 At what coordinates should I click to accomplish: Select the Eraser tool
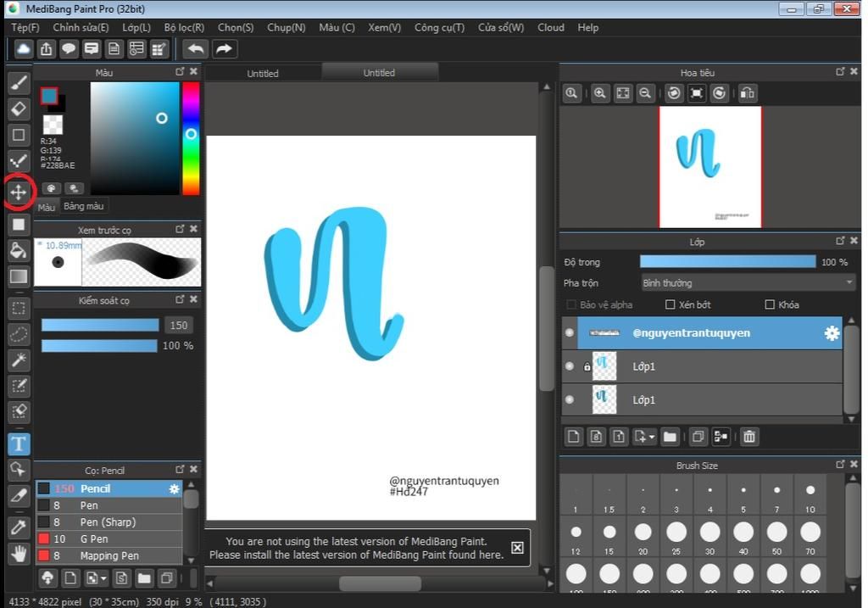[19, 109]
